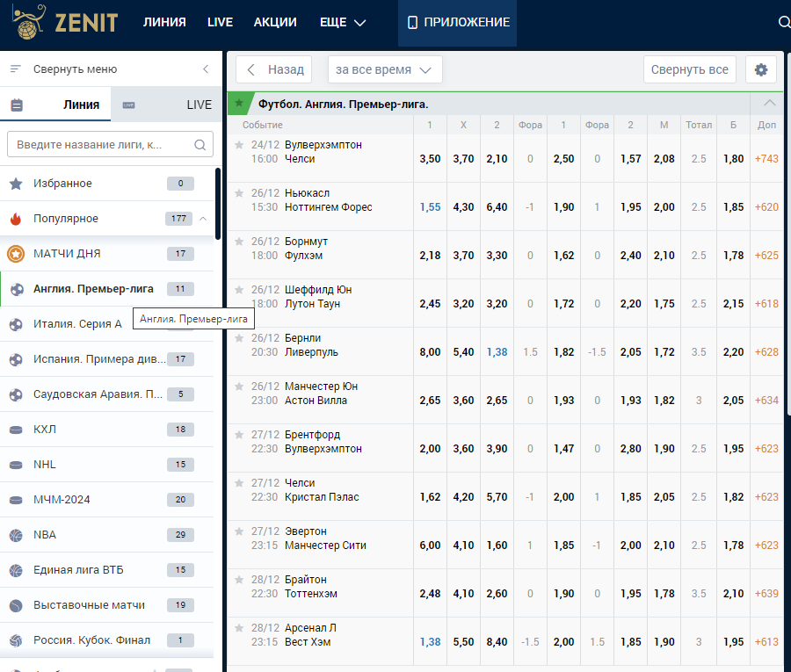Click the ZENIT logo
Screen dimensions: 791x672
click(x=64, y=22)
